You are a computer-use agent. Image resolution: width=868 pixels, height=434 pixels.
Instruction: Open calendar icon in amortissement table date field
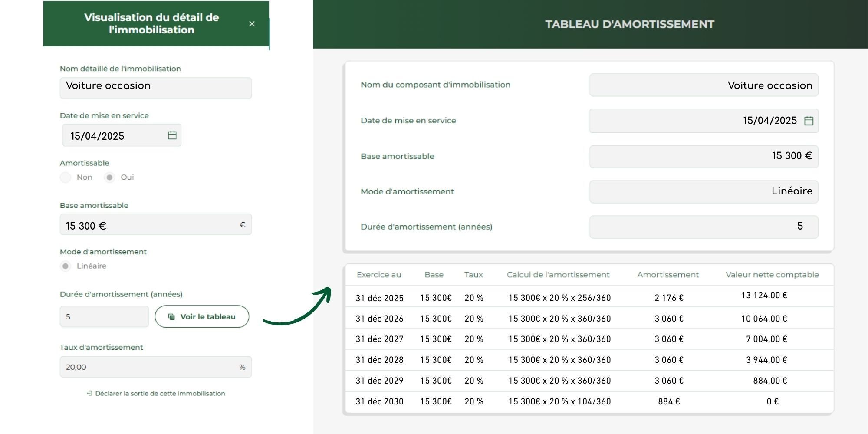[809, 121]
